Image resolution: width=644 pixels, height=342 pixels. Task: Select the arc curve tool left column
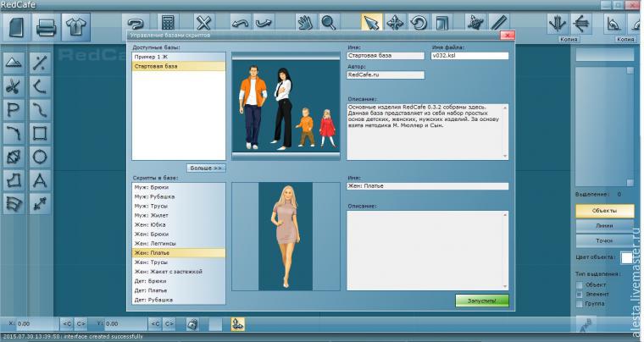[x=14, y=133]
